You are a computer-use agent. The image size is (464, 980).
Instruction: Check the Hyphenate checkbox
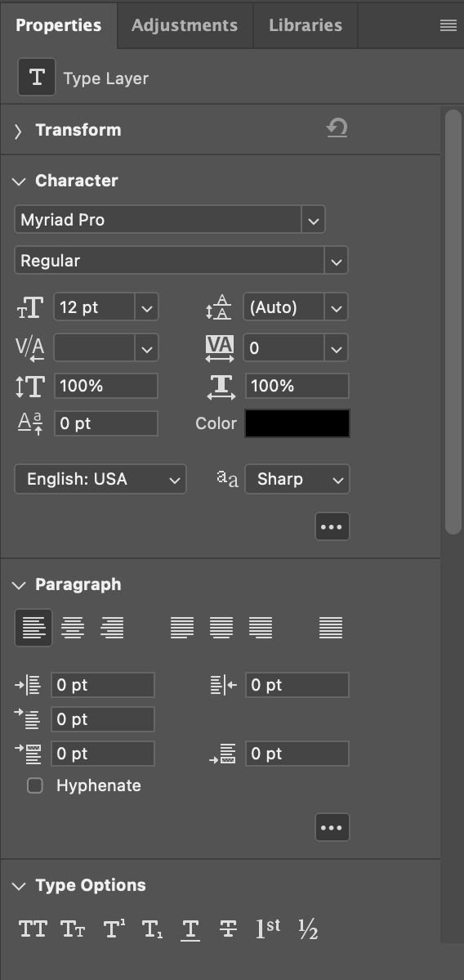35,785
